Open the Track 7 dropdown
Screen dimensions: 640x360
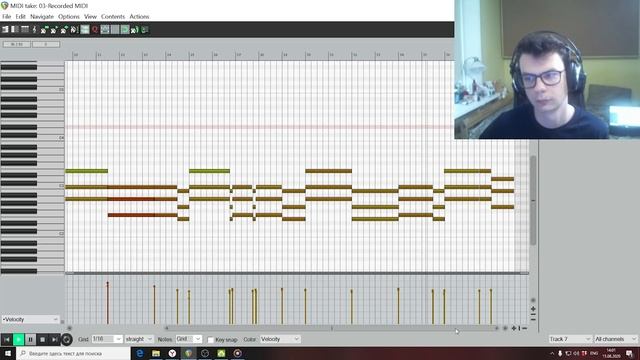tap(570, 339)
